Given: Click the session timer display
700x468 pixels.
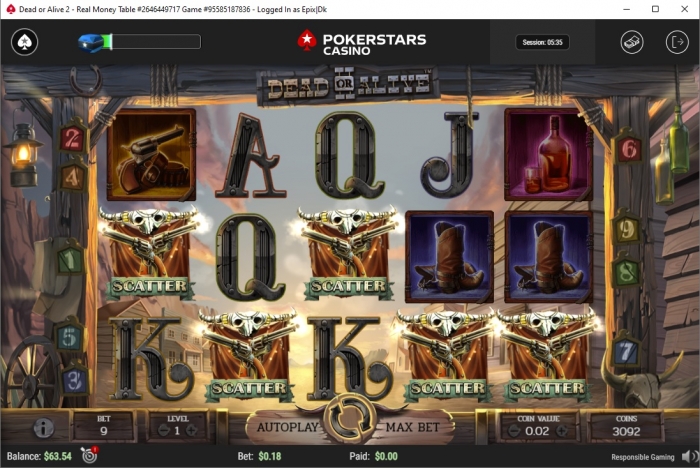Looking at the screenshot, I should pyautogui.click(x=542, y=42).
